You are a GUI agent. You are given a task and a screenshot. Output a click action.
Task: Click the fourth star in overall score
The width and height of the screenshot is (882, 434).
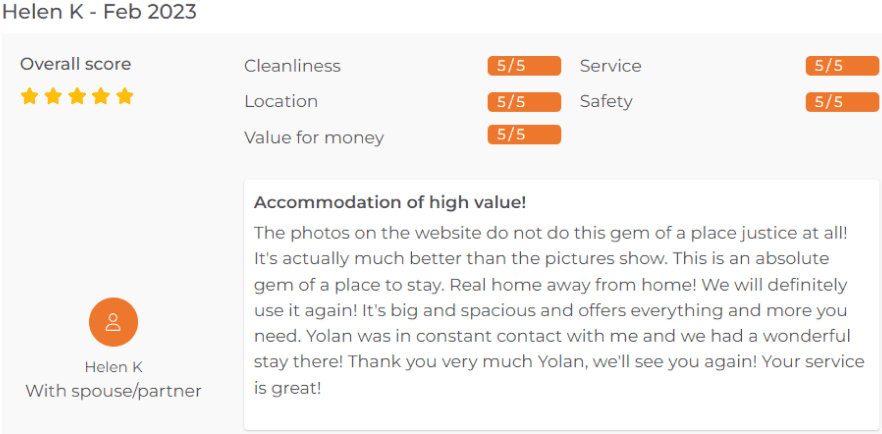[101, 96]
